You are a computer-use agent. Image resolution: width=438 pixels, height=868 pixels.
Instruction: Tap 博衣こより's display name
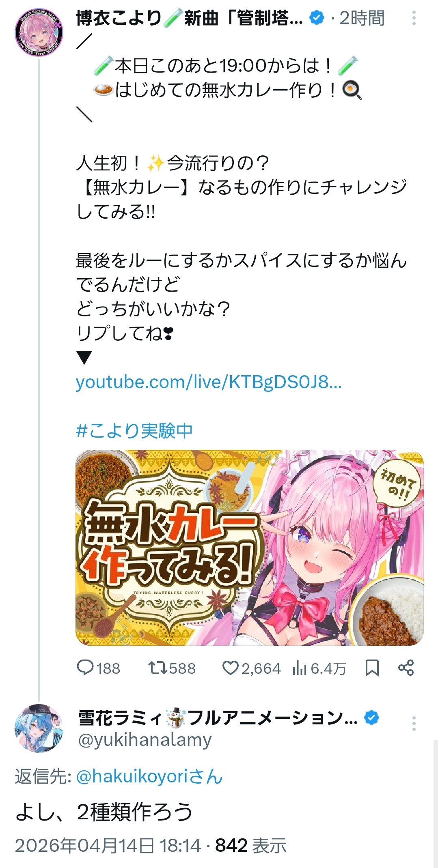coord(190,18)
